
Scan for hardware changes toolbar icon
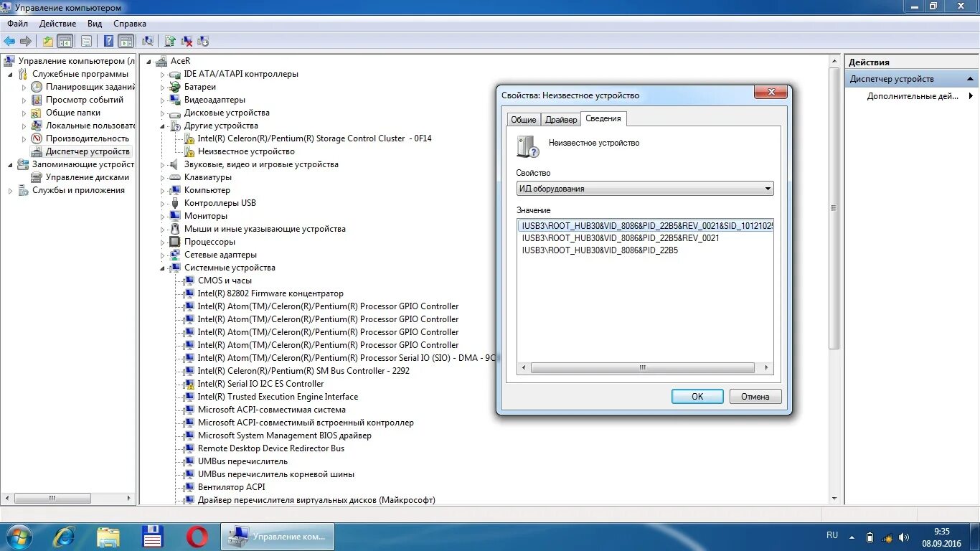coord(148,41)
